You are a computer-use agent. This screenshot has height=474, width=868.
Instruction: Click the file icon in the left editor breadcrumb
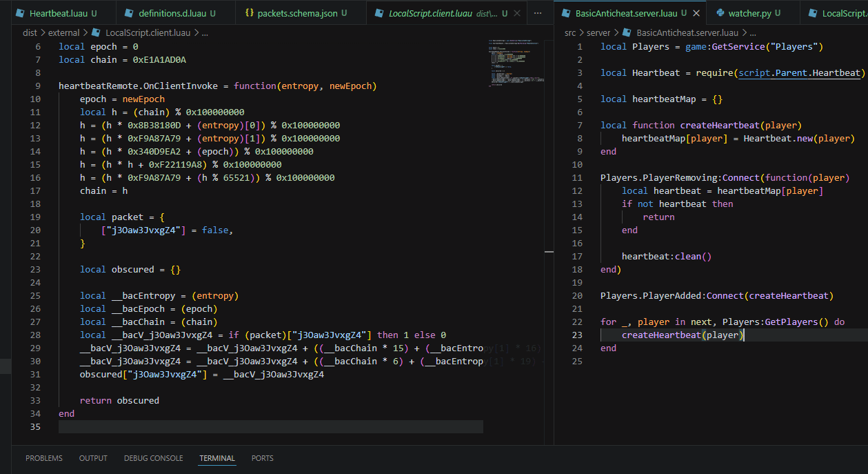[x=96, y=32]
